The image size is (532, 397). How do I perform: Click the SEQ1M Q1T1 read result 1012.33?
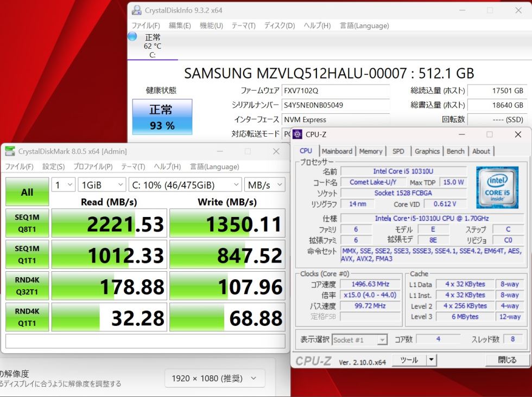[x=109, y=254]
